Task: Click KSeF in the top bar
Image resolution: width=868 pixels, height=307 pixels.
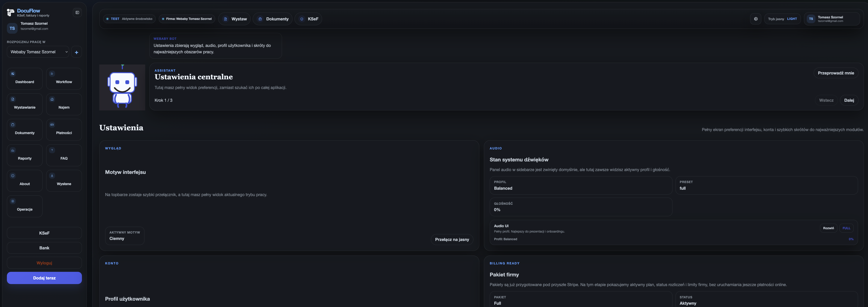Action: point(308,19)
